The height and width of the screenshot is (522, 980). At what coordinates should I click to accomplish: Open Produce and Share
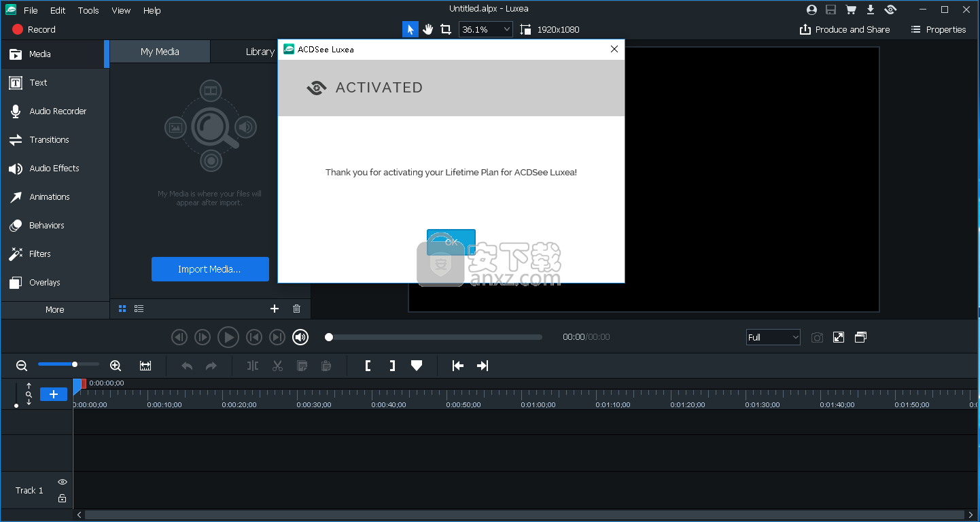click(845, 29)
